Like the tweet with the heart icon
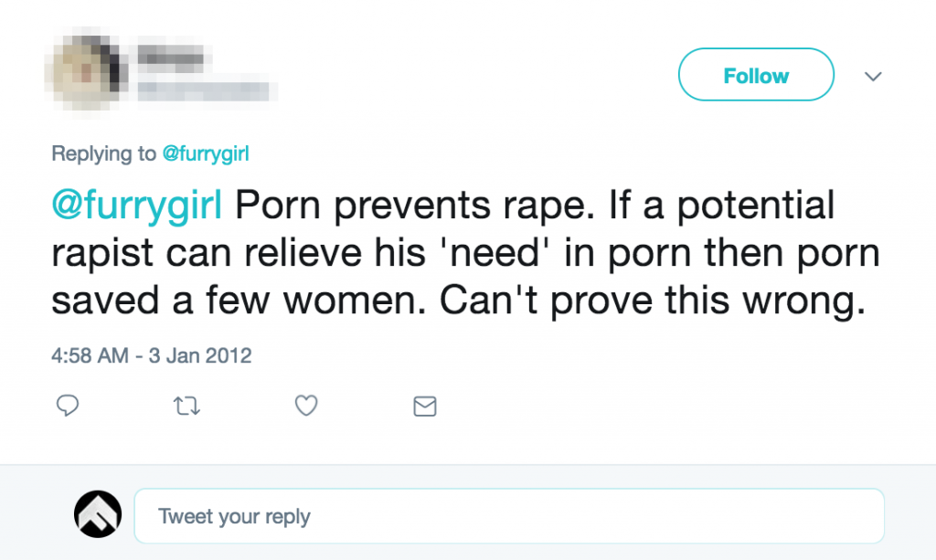Screen dimensions: 936x560 click(x=306, y=406)
